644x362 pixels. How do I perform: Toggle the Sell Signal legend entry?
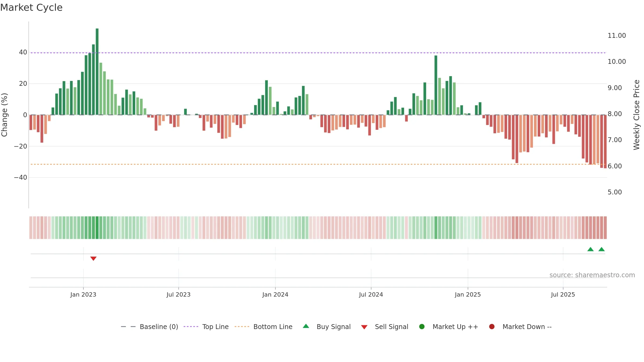coord(385,327)
